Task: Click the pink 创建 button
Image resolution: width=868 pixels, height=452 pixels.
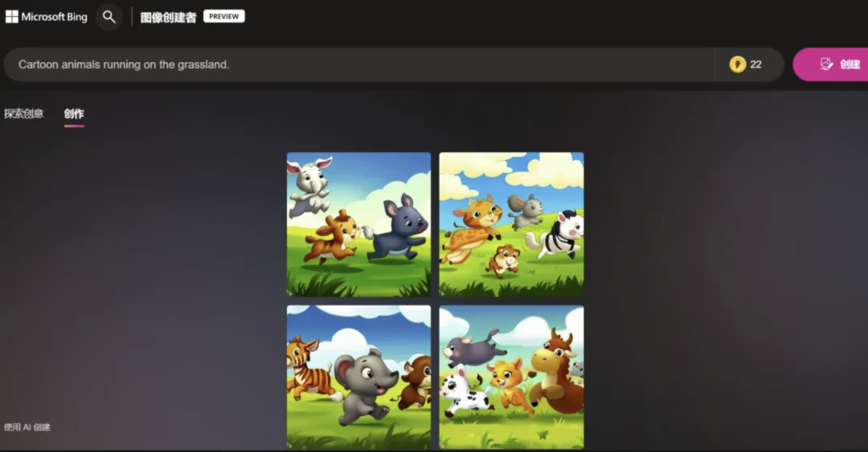Action: tap(832, 64)
